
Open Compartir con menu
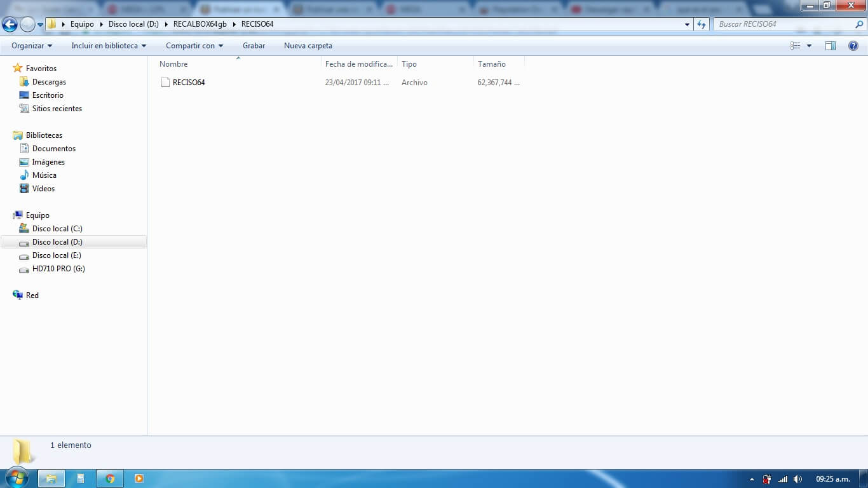194,46
